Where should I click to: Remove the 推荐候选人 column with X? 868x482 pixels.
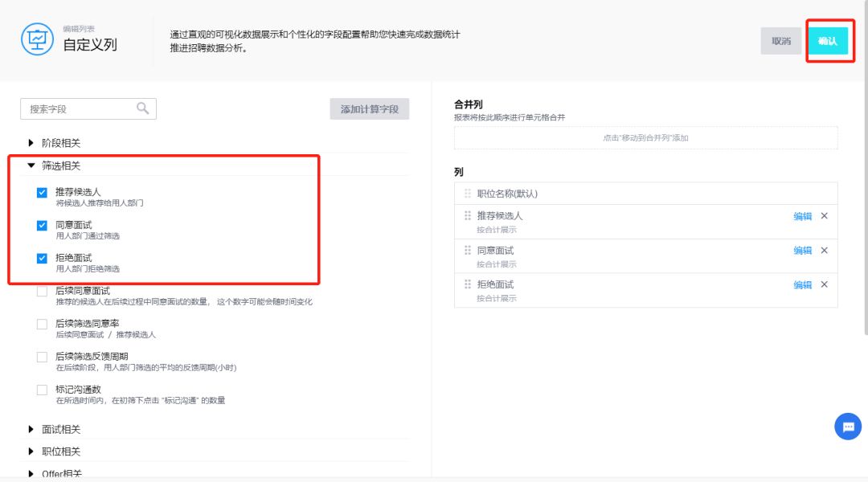click(x=824, y=216)
